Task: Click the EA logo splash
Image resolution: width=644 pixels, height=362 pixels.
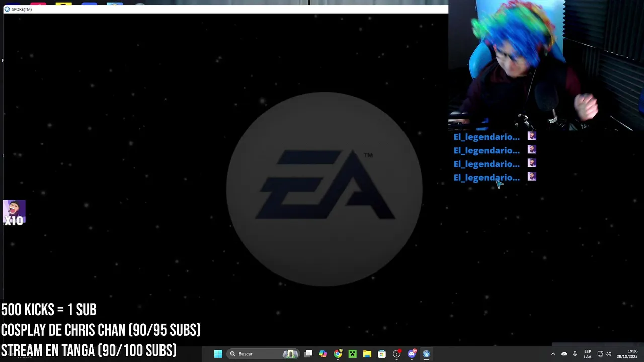Action: (x=325, y=189)
